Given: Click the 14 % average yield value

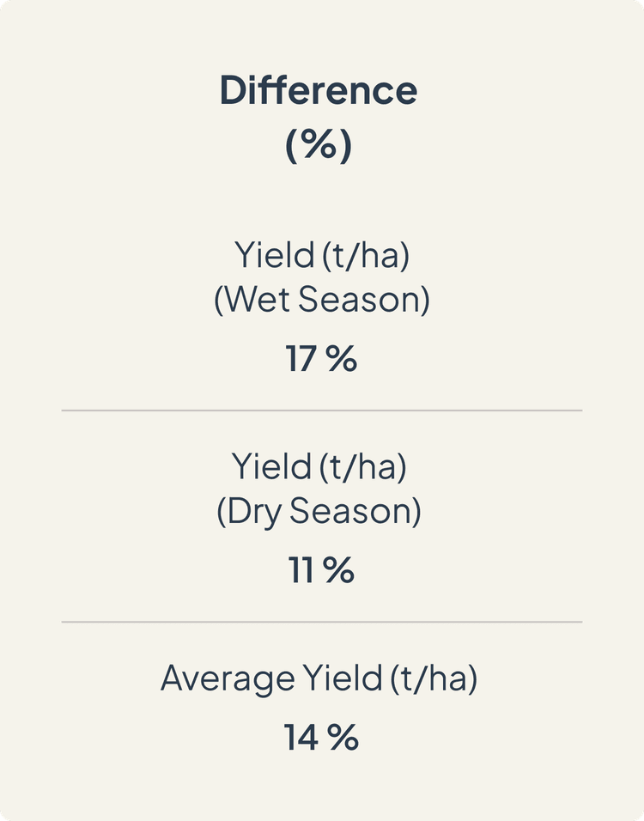Looking at the screenshot, I should click(x=321, y=737).
